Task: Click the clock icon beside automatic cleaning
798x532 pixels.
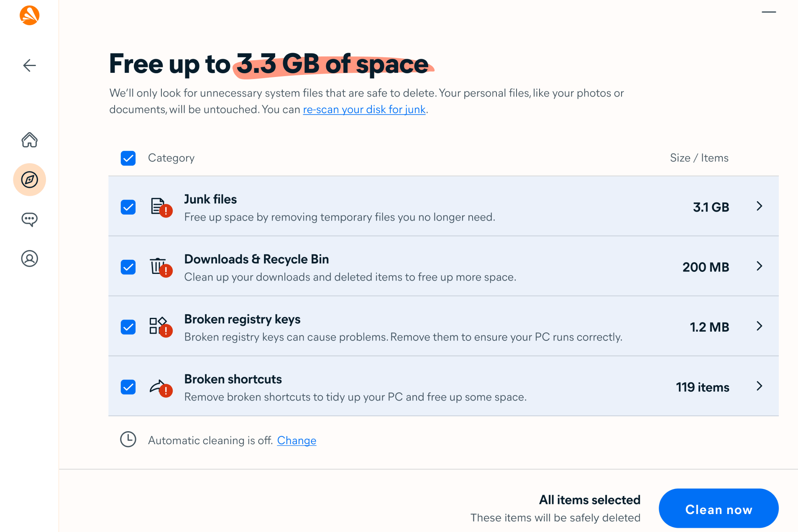Action: click(128, 440)
